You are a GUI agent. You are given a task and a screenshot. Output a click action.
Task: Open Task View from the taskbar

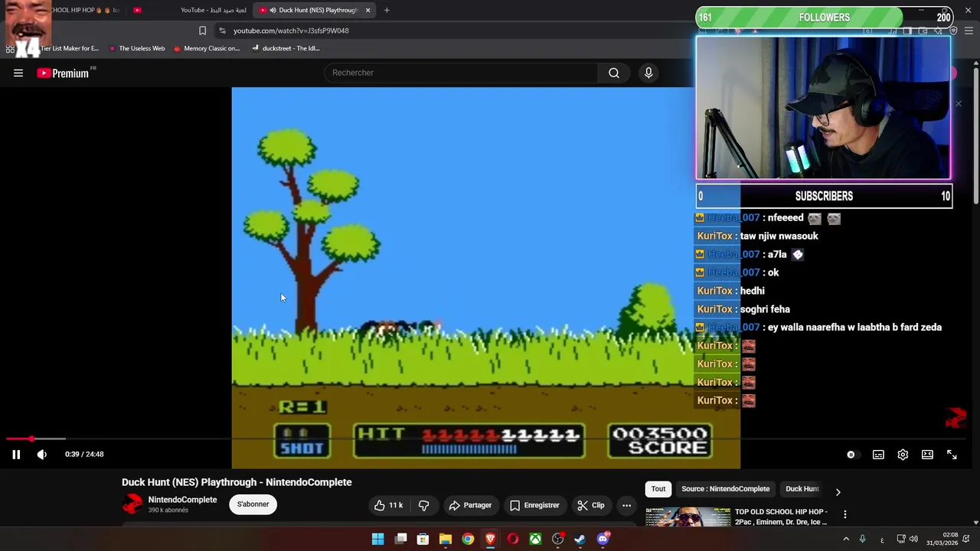point(400,540)
